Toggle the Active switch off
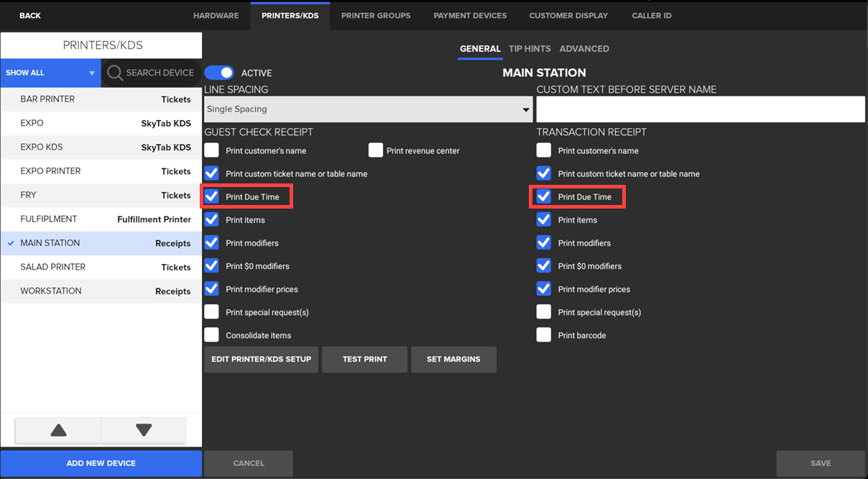 [219, 73]
